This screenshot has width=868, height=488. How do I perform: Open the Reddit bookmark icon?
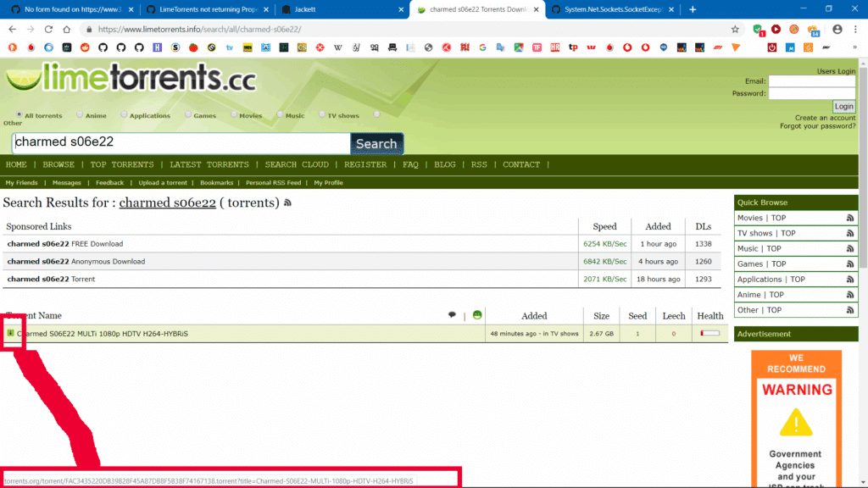coord(85,47)
